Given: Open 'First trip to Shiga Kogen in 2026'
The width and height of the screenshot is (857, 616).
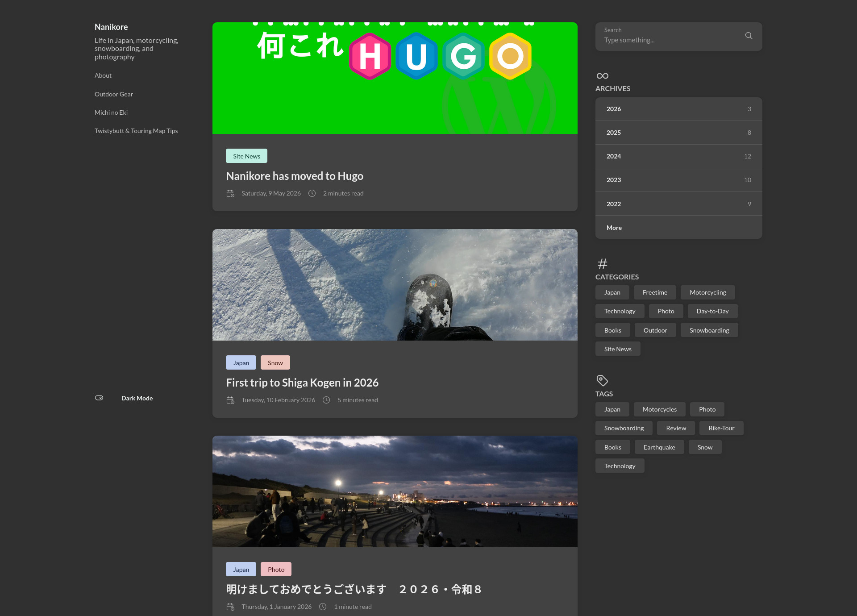Looking at the screenshot, I should [x=302, y=383].
